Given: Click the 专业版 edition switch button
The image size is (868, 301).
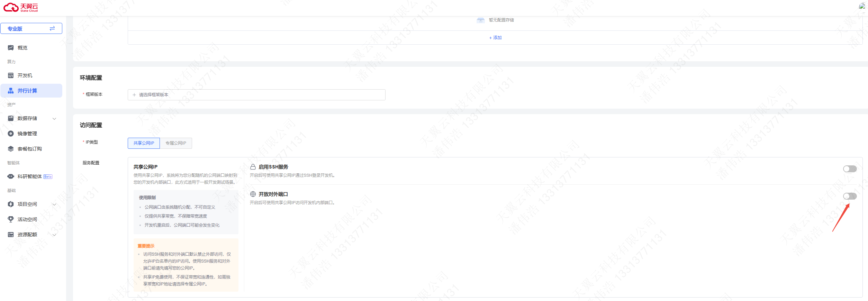Looking at the screenshot, I should point(31,28).
